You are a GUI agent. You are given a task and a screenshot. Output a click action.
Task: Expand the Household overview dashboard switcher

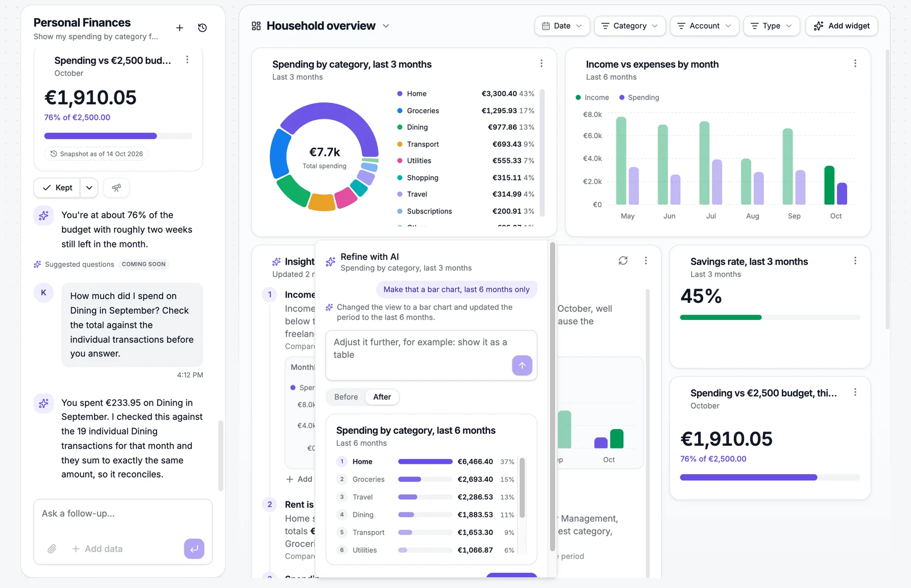386,26
